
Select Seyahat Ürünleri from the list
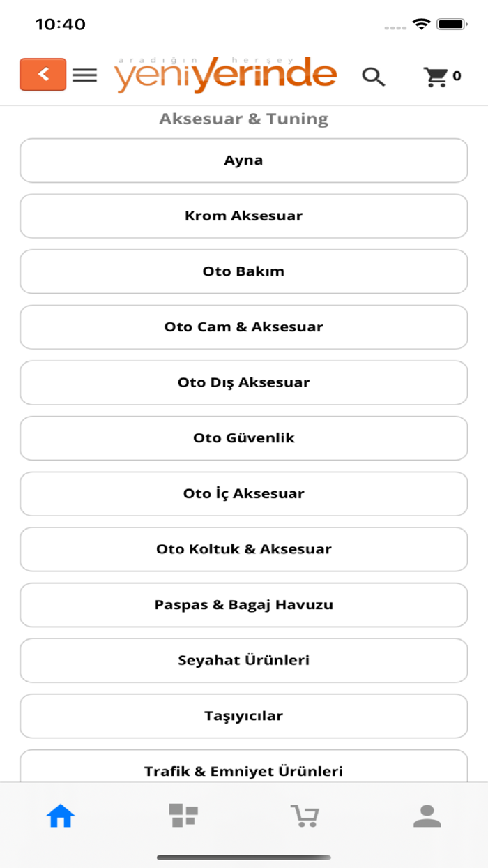click(x=243, y=660)
